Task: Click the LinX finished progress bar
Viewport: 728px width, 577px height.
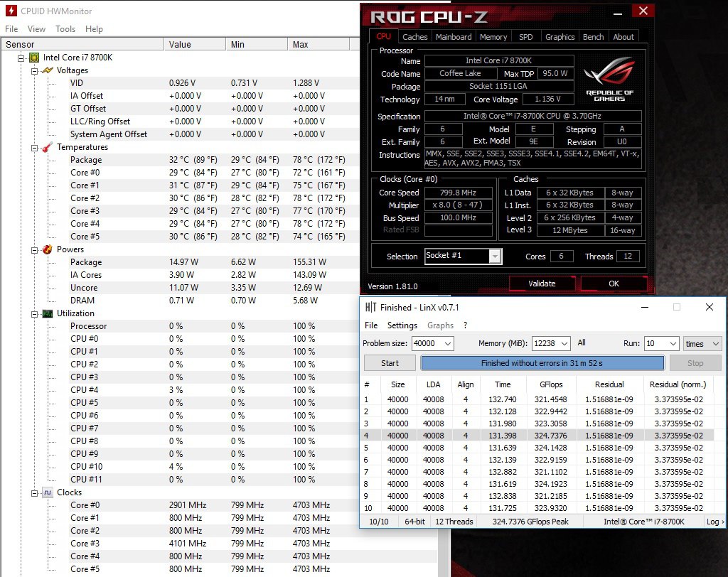Action: pos(542,363)
